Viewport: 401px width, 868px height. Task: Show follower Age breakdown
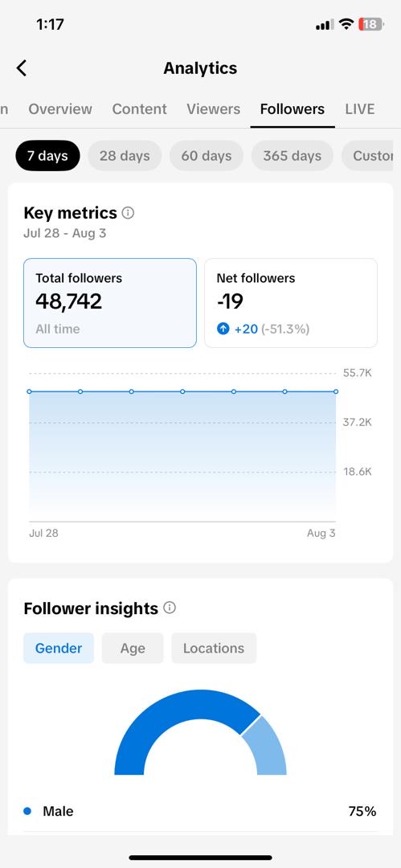133,649
